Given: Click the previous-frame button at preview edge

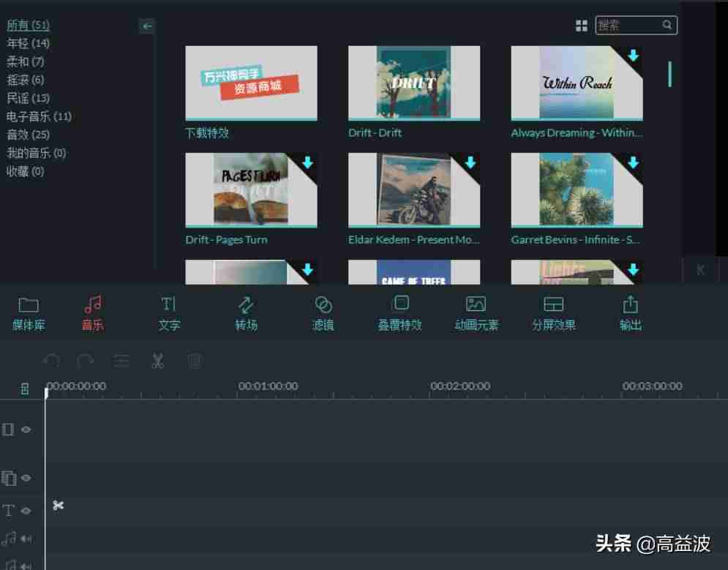Looking at the screenshot, I should [x=701, y=270].
